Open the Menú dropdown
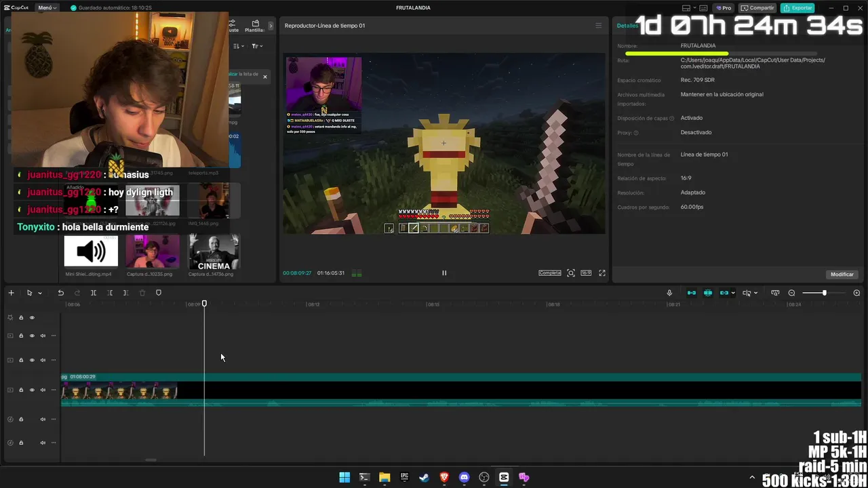868x488 pixels. 47,8
